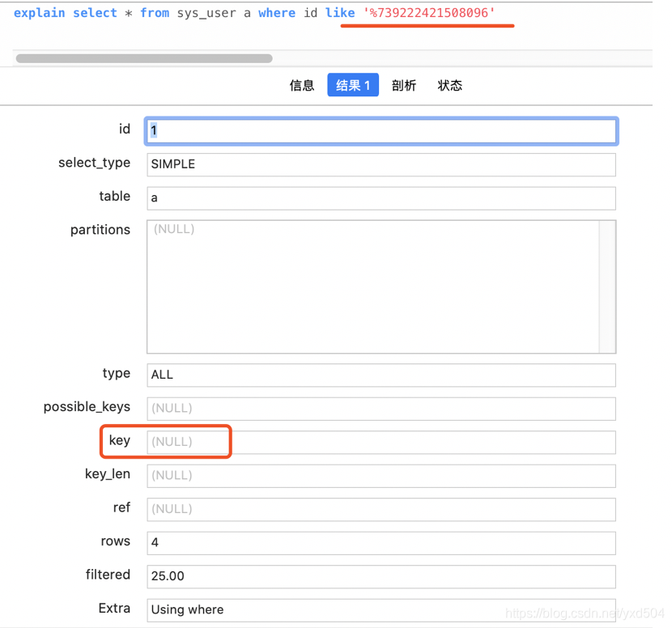This screenshot has height=628, width=672.
Task: Click the horizontal scrollbar of the query editor
Action: pos(144,58)
